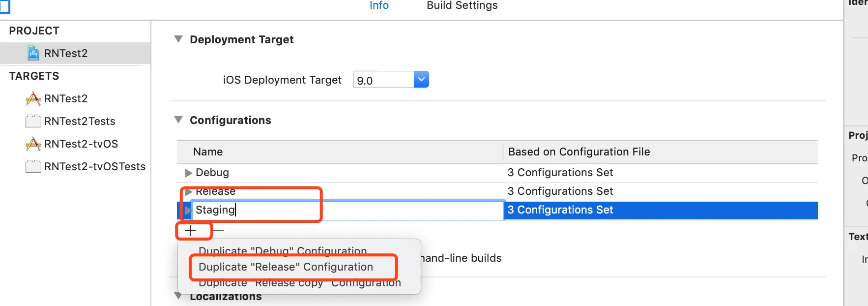
Task: Click the Staging name text field
Action: (x=344, y=210)
